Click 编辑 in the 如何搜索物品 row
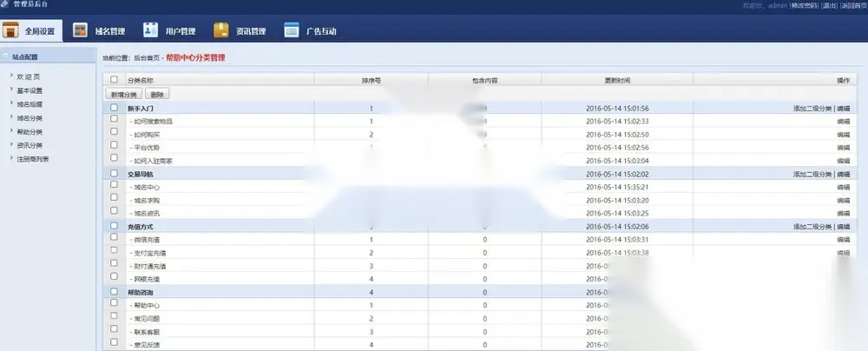 [x=843, y=122]
